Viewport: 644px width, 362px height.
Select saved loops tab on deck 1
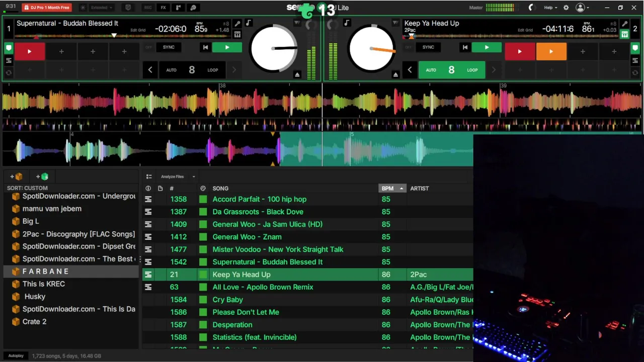coord(9,60)
